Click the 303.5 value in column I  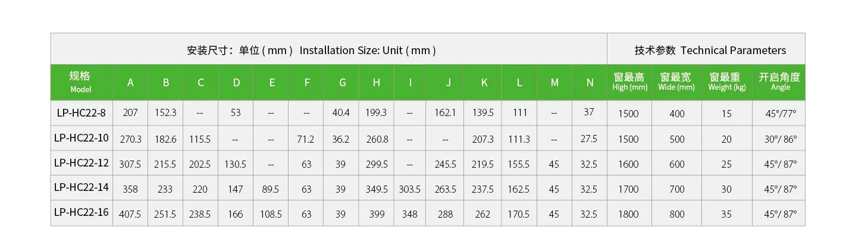click(x=409, y=189)
